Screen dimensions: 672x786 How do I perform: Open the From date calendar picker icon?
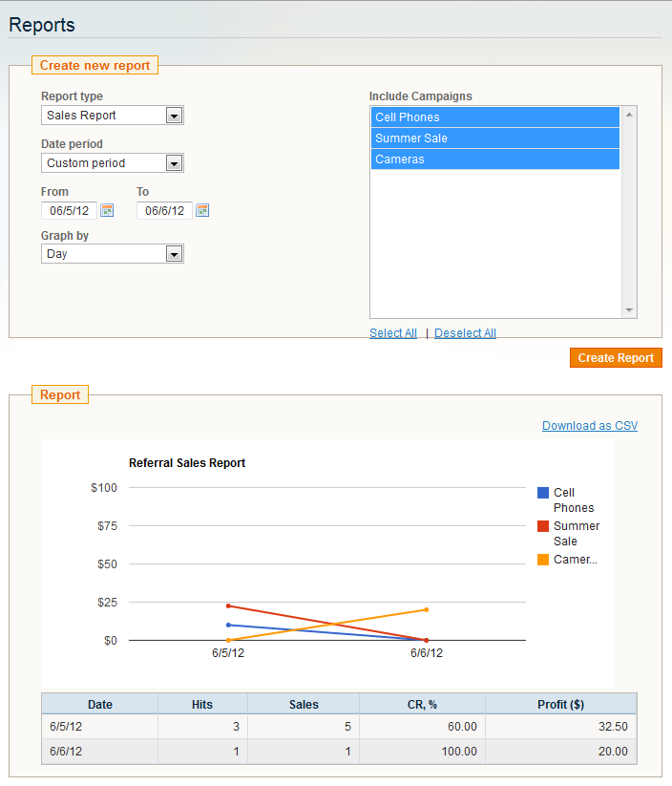pos(107,210)
